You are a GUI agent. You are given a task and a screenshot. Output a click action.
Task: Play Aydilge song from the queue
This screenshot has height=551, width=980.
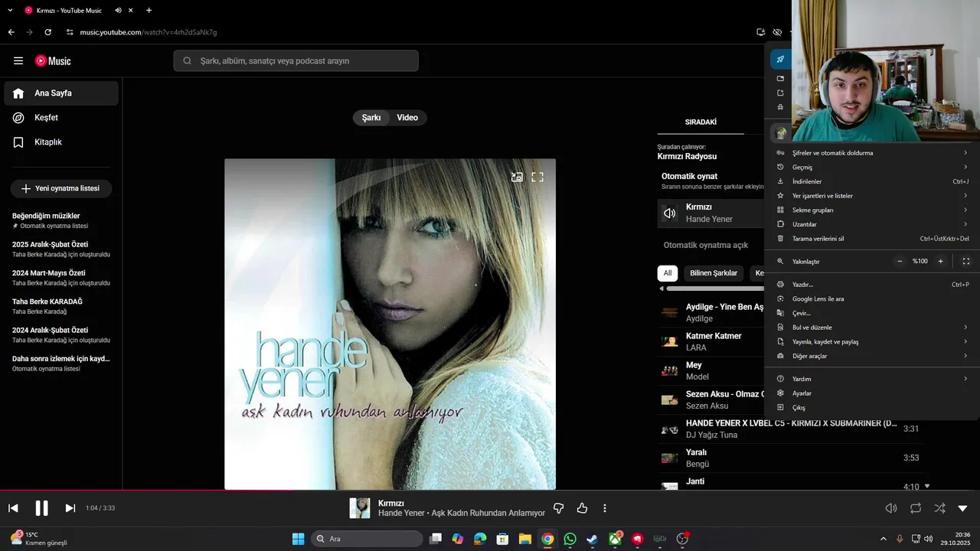712,312
